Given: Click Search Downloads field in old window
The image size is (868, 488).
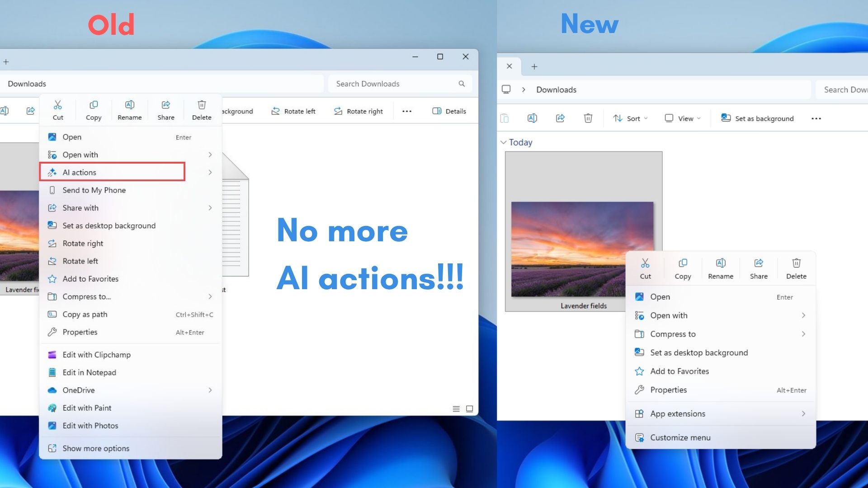Looking at the screenshot, I should (400, 84).
